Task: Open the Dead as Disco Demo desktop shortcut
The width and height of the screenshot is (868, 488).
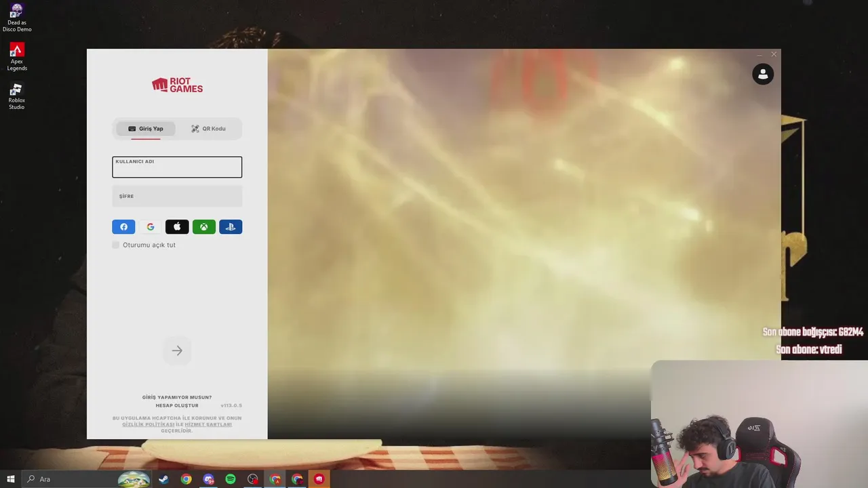Action: [x=17, y=18]
